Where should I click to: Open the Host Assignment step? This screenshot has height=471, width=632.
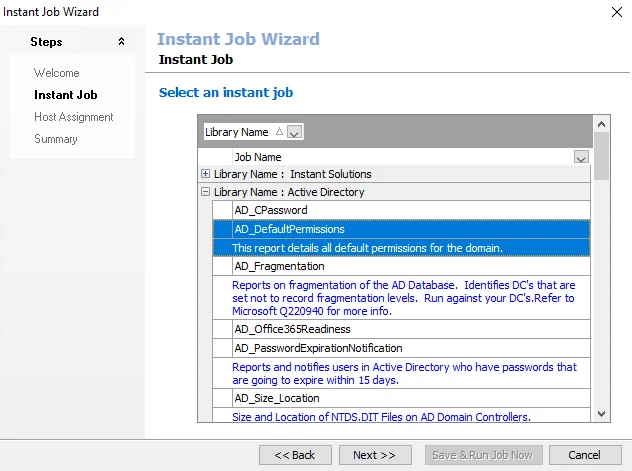click(74, 117)
